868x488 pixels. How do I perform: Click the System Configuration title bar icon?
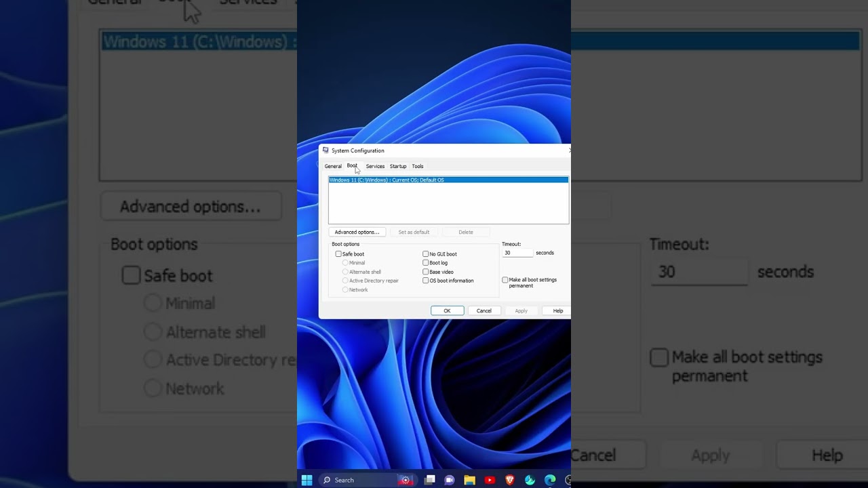(x=325, y=150)
